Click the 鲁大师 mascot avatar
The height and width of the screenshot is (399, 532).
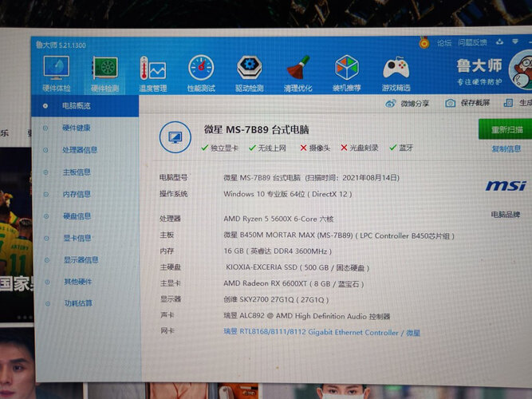[x=521, y=70]
